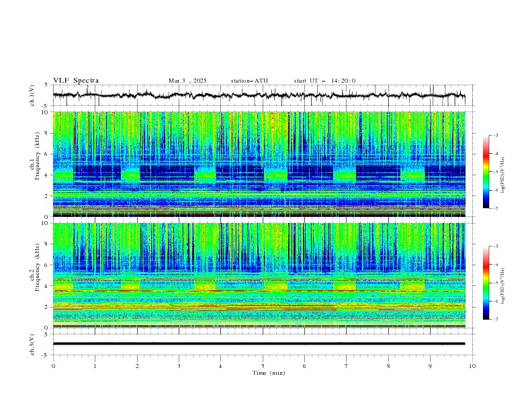Click the ch.2 spectrogram's color scale bar
This screenshot has width=532, height=411.
tap(486, 283)
